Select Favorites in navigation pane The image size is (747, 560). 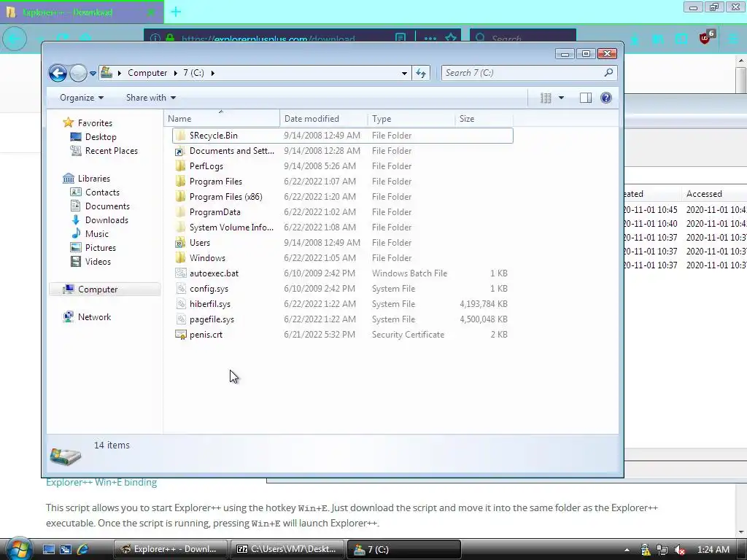point(95,122)
